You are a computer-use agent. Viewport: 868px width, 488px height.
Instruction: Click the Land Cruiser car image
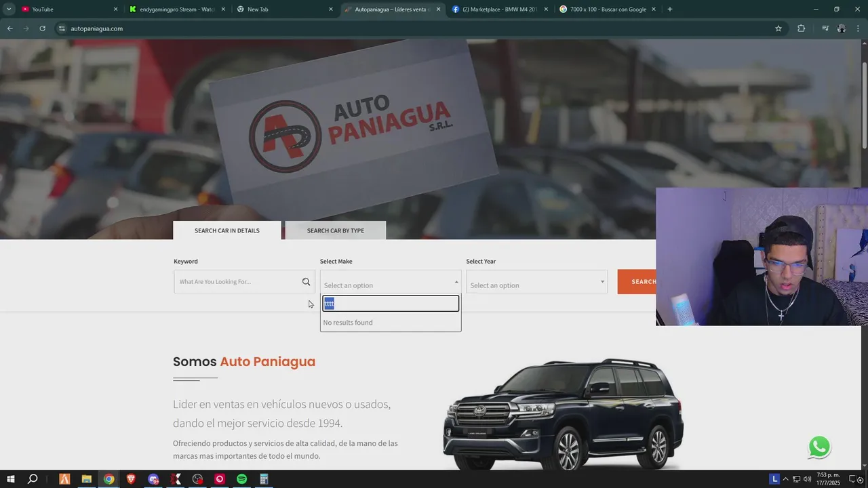564,413
